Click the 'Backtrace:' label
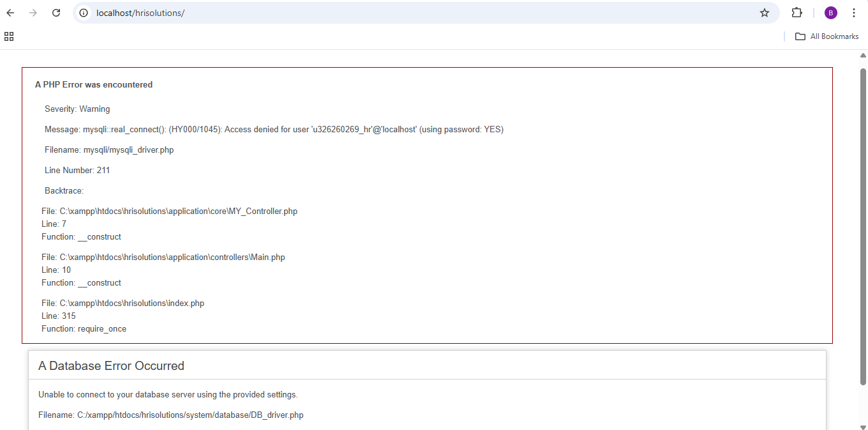The height and width of the screenshot is (430, 868). [x=64, y=191]
